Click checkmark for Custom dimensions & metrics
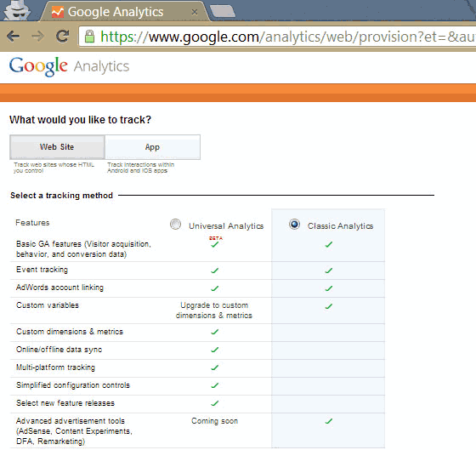Viewport: 476px width, 450px height. point(214,332)
